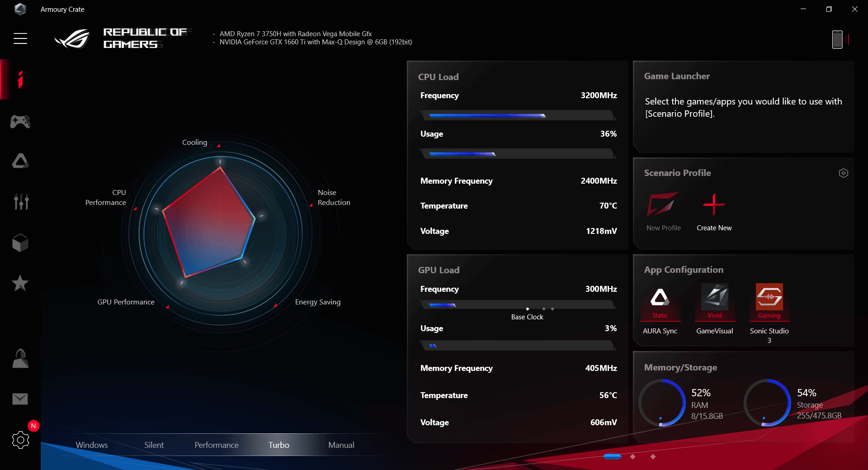The image size is (868, 470).
Task: Click the Create New plus icon
Action: click(714, 204)
